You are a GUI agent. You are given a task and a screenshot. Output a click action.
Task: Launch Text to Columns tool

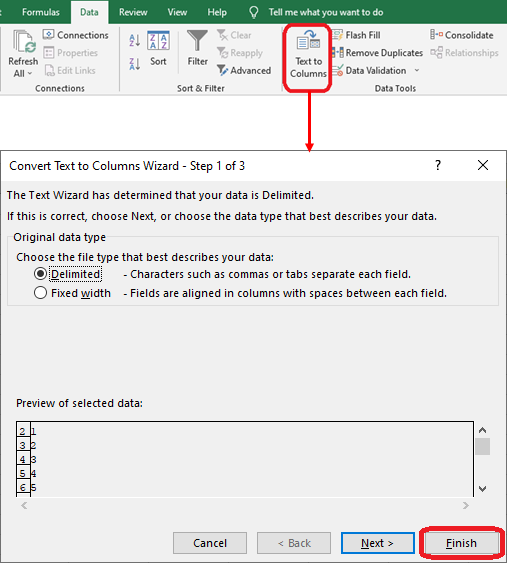click(308, 54)
